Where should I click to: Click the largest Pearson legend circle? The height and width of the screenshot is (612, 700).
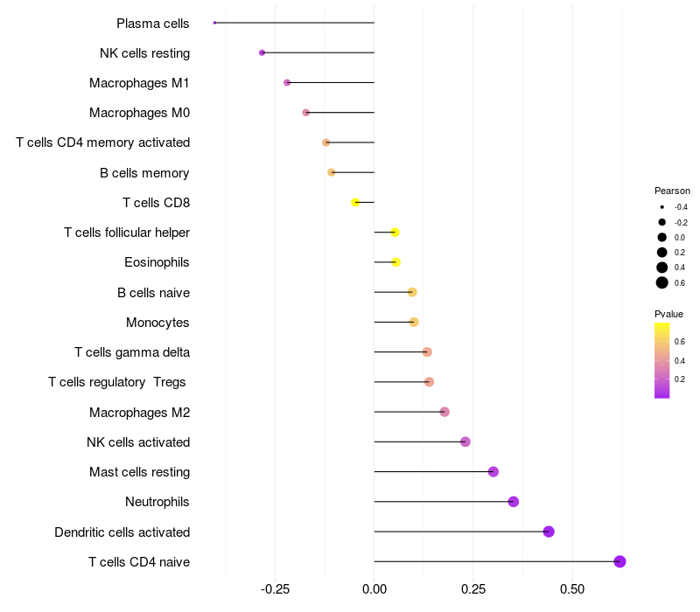pyautogui.click(x=662, y=282)
